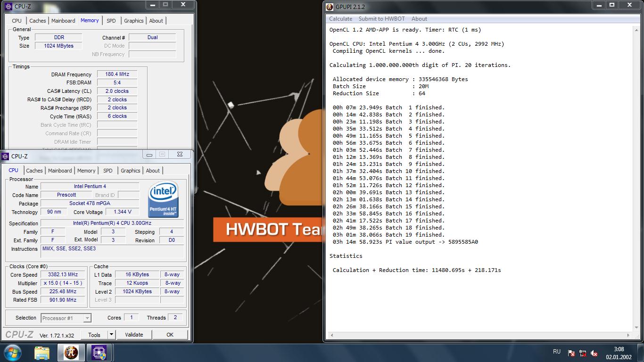
Task: Click the Action Center flag tray icon
Action: (x=571, y=353)
